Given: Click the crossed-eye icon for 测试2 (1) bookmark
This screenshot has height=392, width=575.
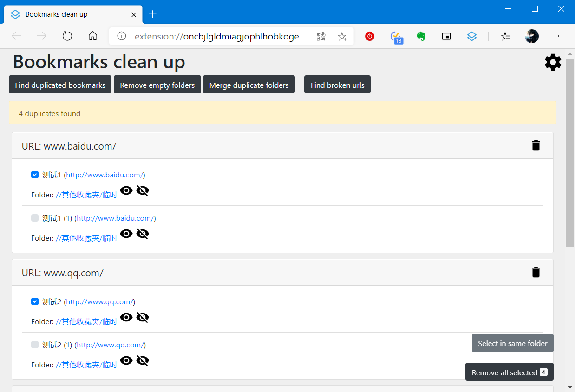Looking at the screenshot, I should tap(143, 360).
